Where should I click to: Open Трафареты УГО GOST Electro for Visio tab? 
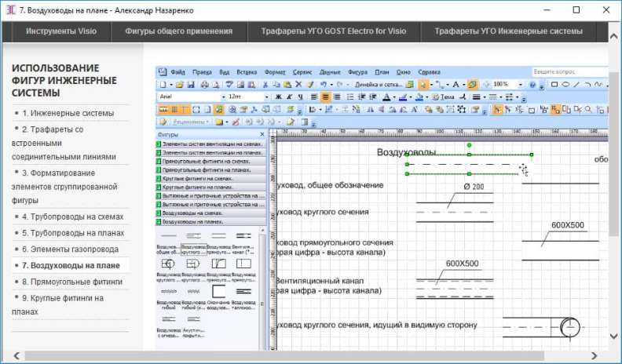[334, 31]
